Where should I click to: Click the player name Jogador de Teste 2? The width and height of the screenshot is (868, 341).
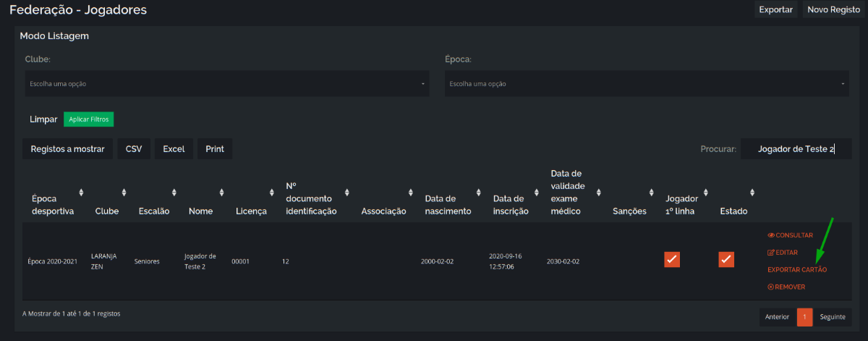click(x=200, y=261)
